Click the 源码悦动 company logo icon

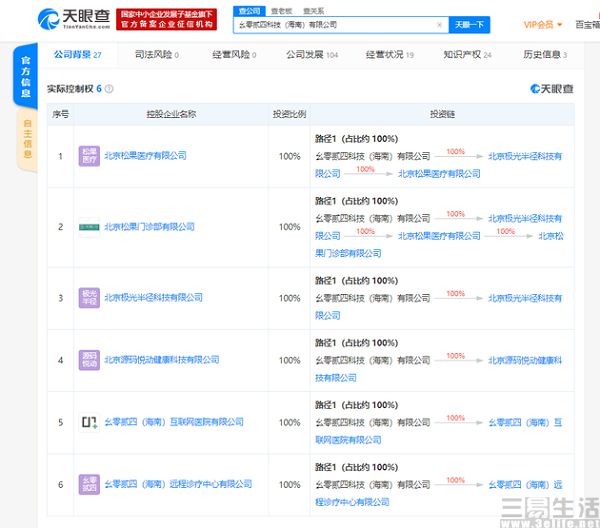pyautogui.click(x=90, y=360)
